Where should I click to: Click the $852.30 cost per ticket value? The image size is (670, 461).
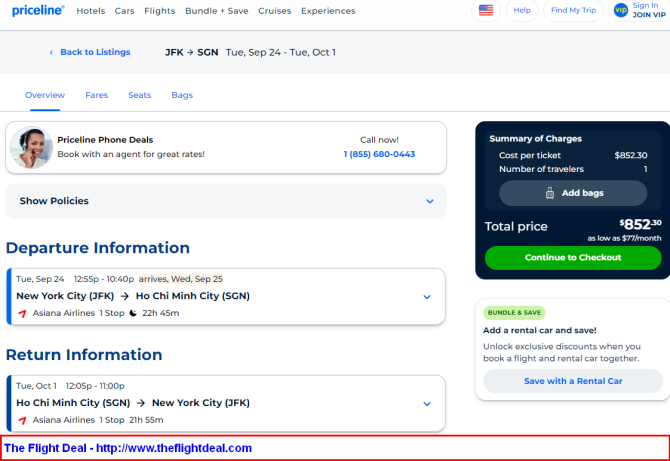pyautogui.click(x=631, y=155)
